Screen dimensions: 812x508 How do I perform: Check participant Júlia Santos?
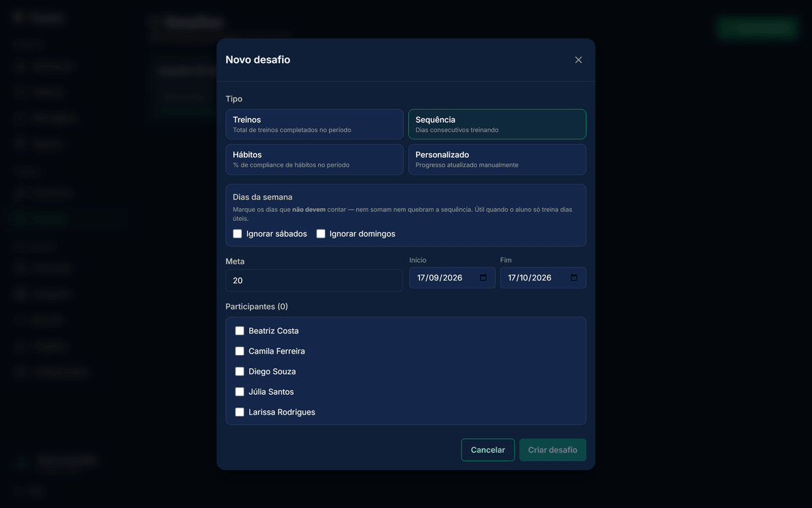(240, 391)
